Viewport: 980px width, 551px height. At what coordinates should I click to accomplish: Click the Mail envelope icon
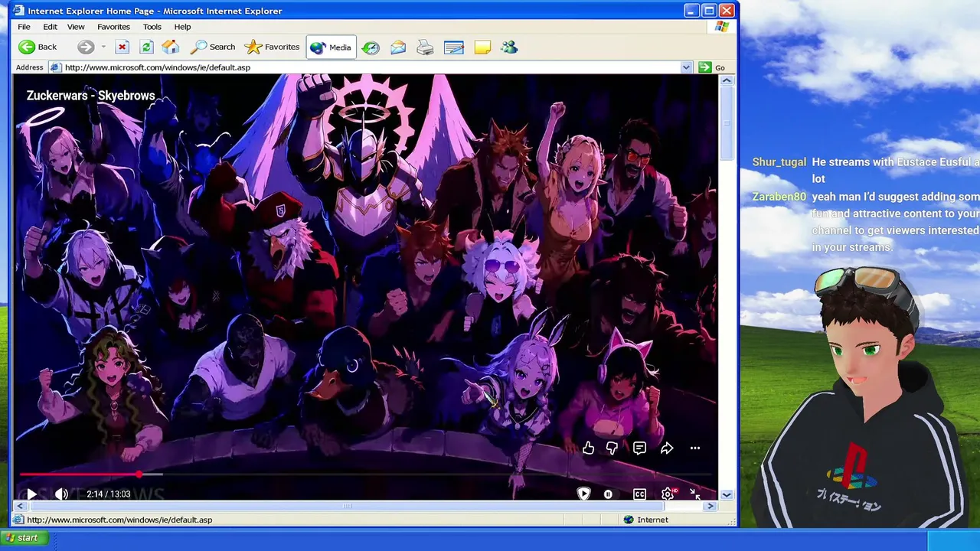[x=398, y=47]
